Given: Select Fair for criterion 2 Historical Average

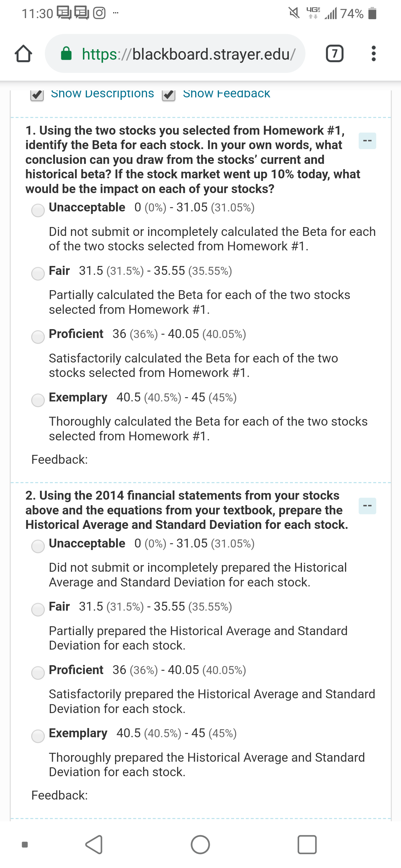Looking at the screenshot, I should coord(38,609).
